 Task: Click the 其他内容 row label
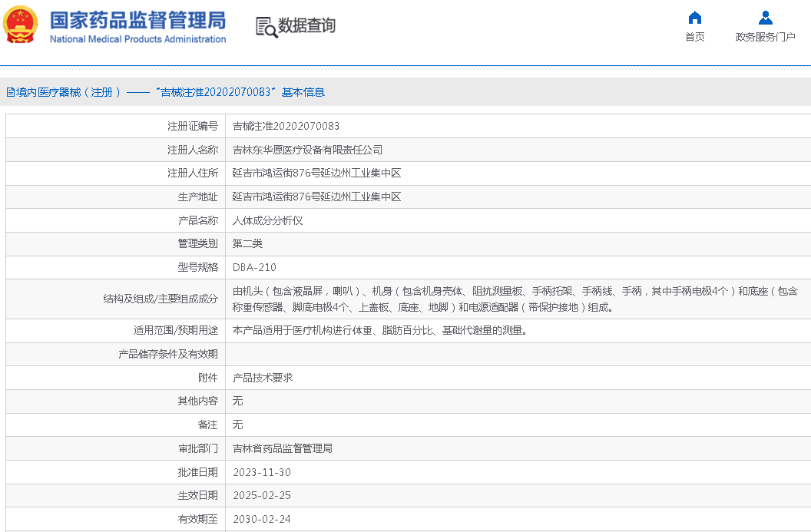pyautogui.click(x=197, y=401)
